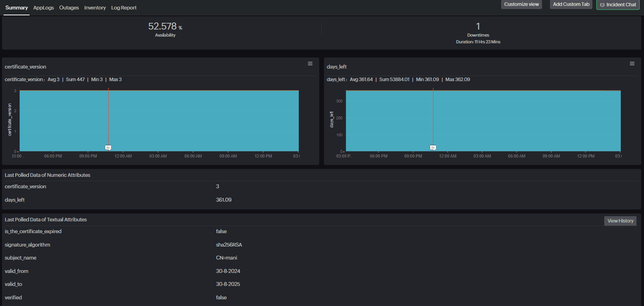Click the signature_algorithm attribute name

tap(28, 245)
